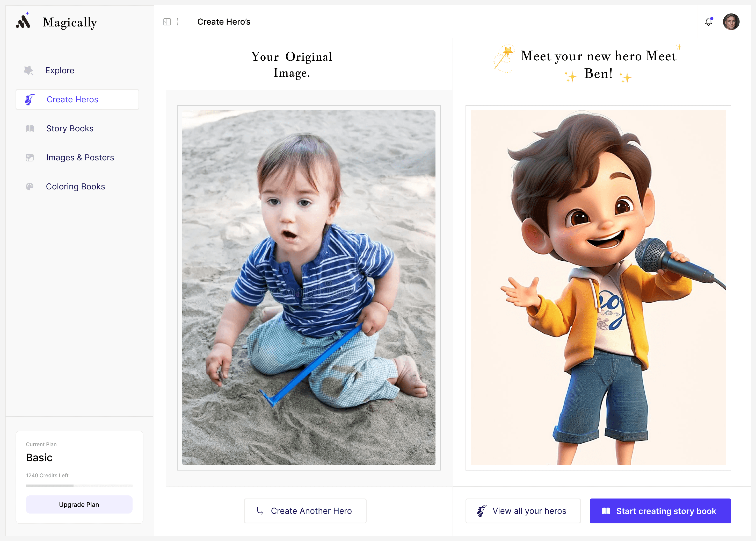The height and width of the screenshot is (541, 756).
Task: Click the Story Books book icon
Action: (30, 129)
